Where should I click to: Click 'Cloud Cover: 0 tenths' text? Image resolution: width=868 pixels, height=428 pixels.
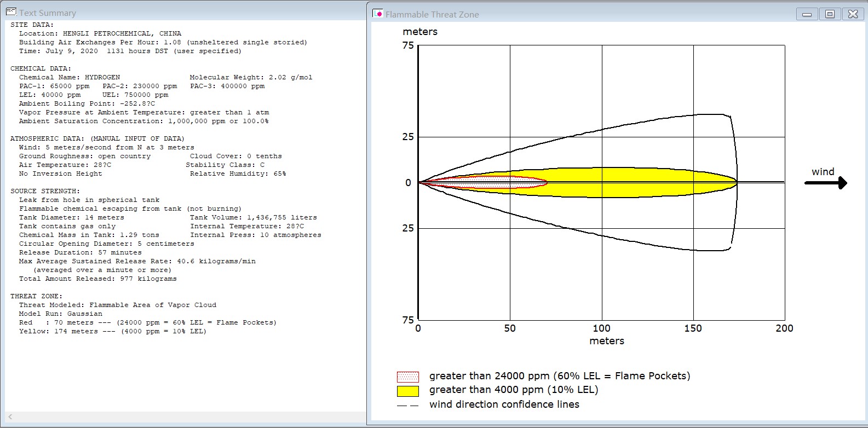point(236,156)
